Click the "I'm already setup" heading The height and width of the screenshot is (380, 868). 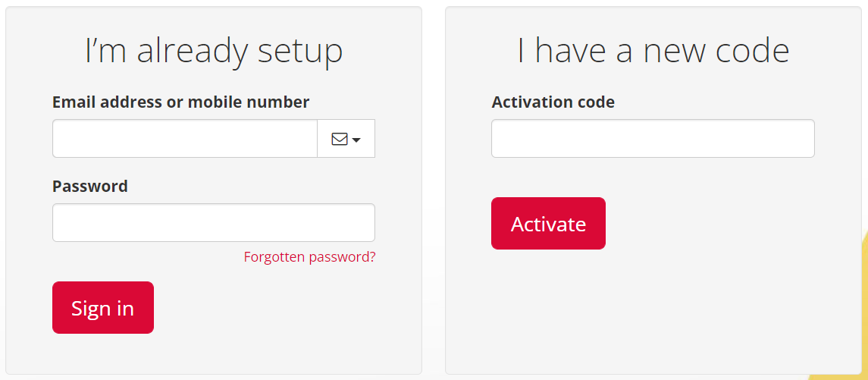click(x=213, y=51)
